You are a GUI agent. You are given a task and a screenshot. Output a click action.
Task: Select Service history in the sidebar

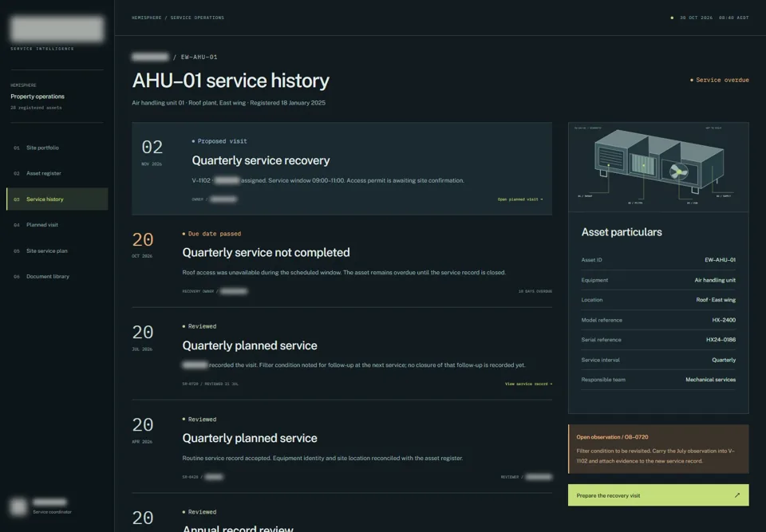coord(57,199)
